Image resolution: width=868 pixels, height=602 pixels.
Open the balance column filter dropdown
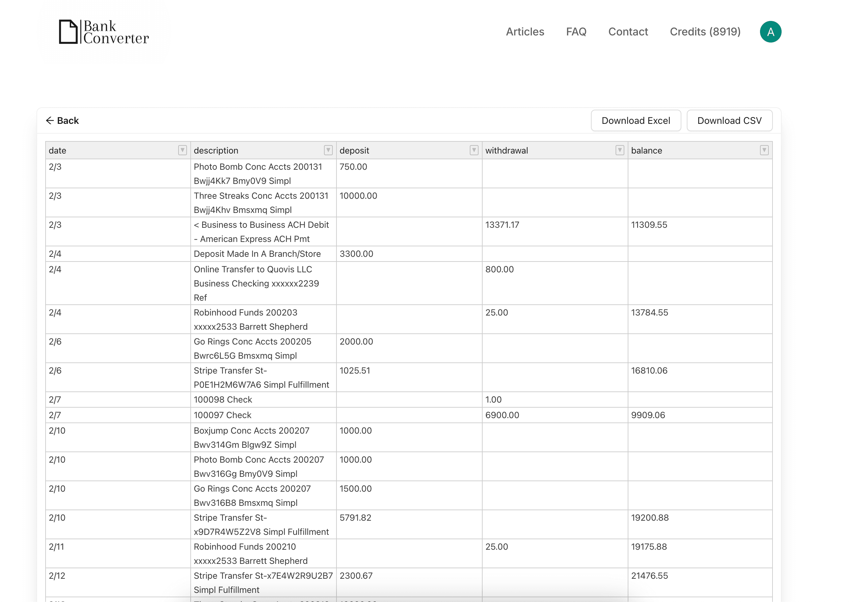[x=764, y=150]
